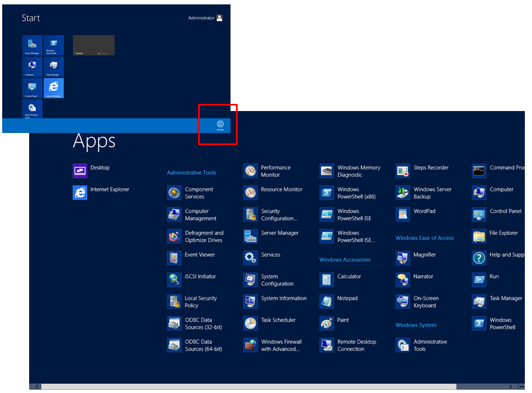Click the Windows Accessories group header
This screenshot has width=532, height=393.
click(345, 260)
